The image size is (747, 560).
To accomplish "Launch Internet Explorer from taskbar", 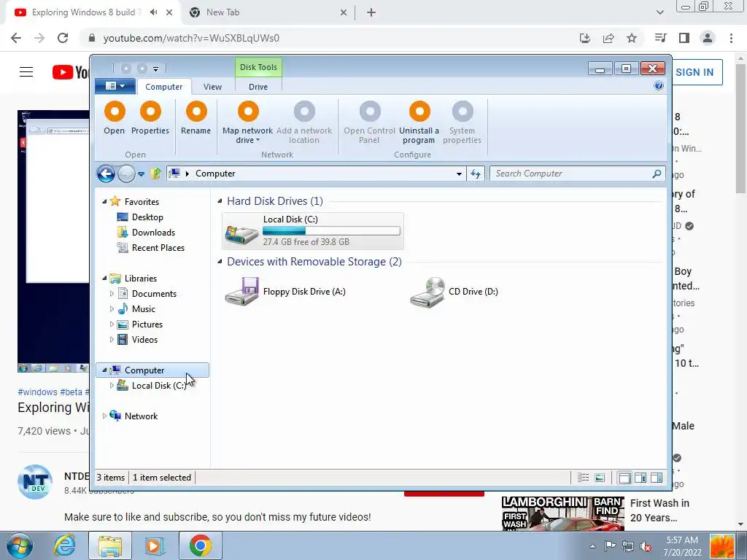I will [65, 545].
